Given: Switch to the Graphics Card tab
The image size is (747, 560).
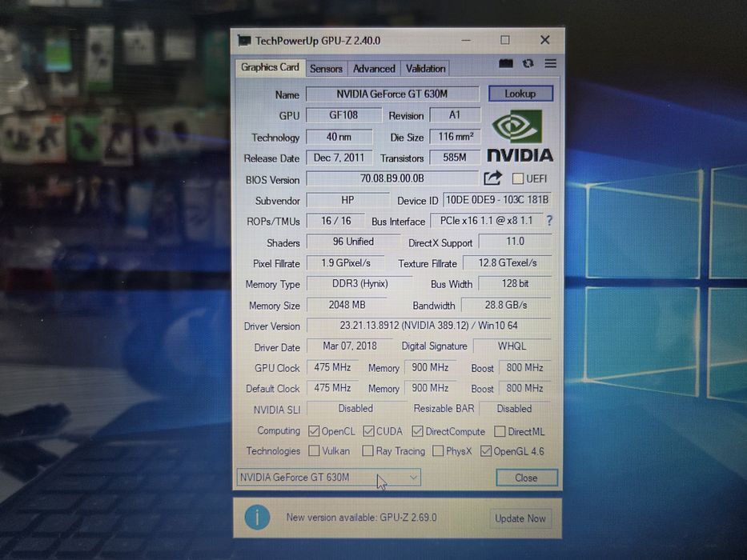Looking at the screenshot, I should (270, 68).
